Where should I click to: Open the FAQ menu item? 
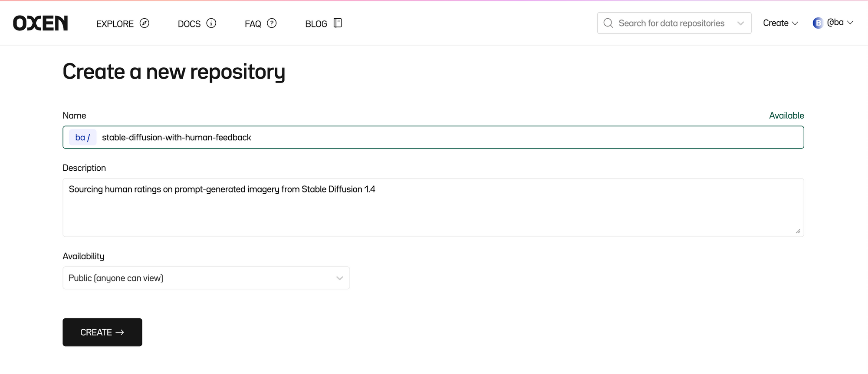point(253,24)
